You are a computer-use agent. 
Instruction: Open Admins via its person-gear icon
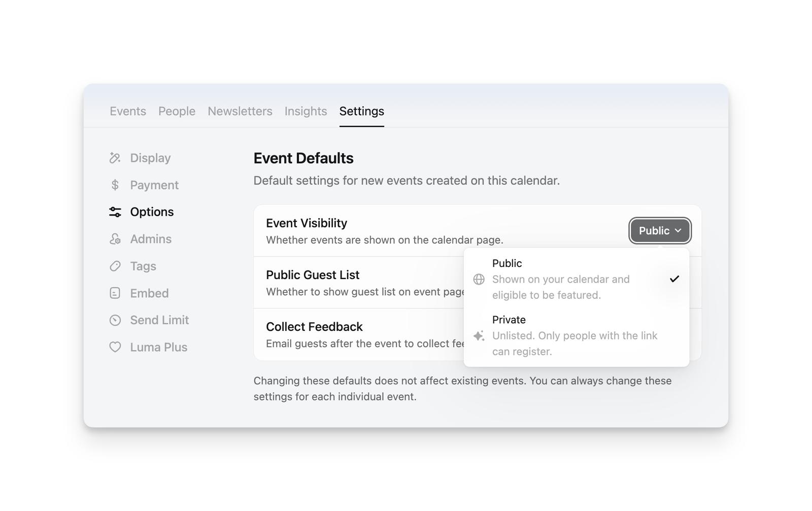click(115, 239)
